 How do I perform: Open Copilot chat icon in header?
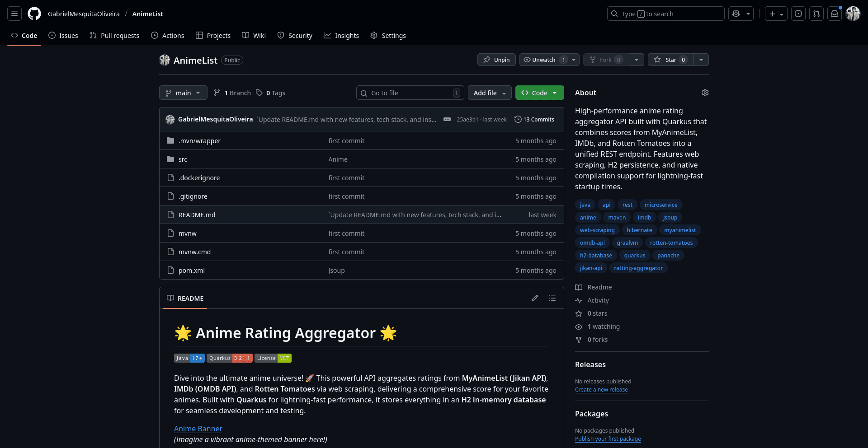[736, 14]
